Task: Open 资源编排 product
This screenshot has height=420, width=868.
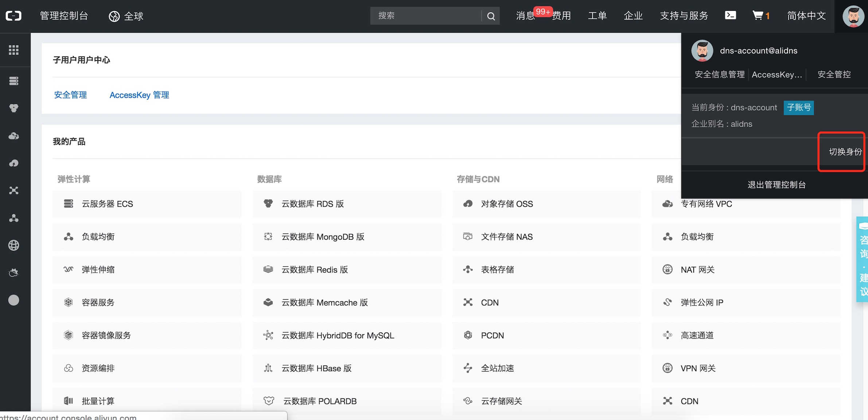Action: 147,368
